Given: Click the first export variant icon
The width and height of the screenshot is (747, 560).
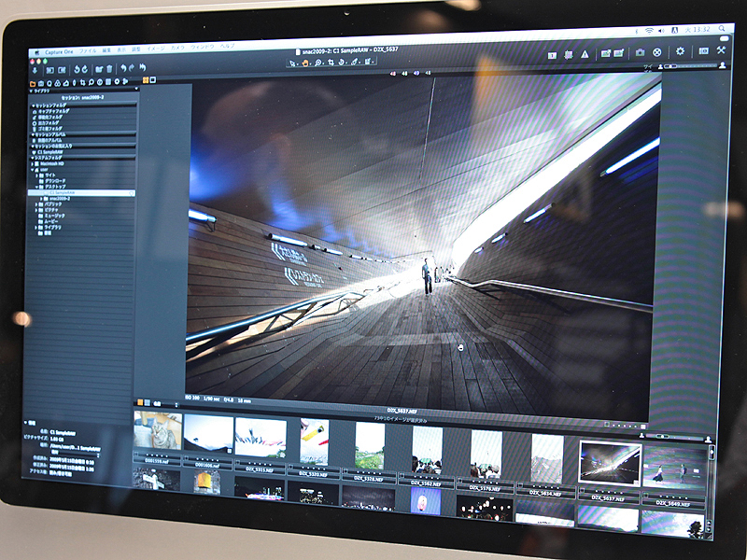Looking at the screenshot, I should [x=605, y=53].
